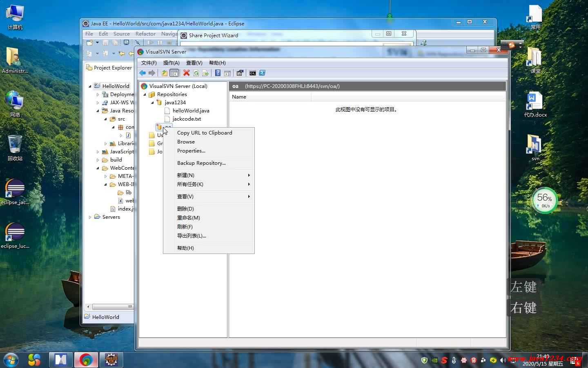Collapse the src folder node

(105, 119)
